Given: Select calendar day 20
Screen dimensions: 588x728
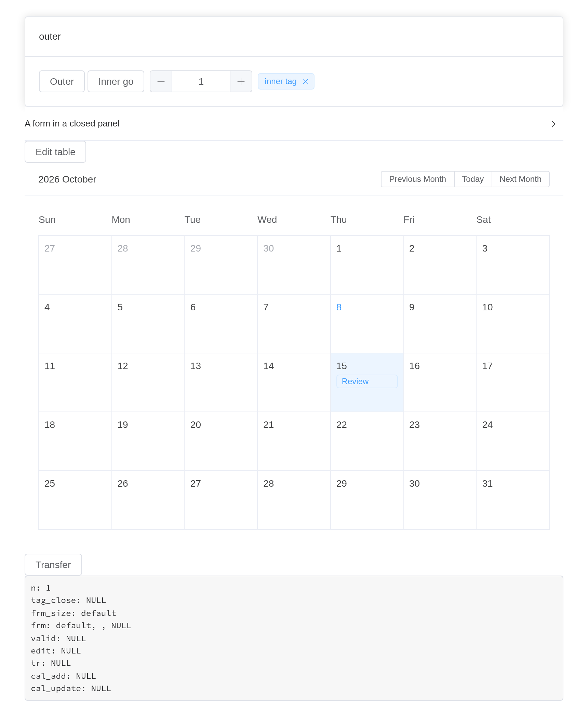Looking at the screenshot, I should pos(221,441).
